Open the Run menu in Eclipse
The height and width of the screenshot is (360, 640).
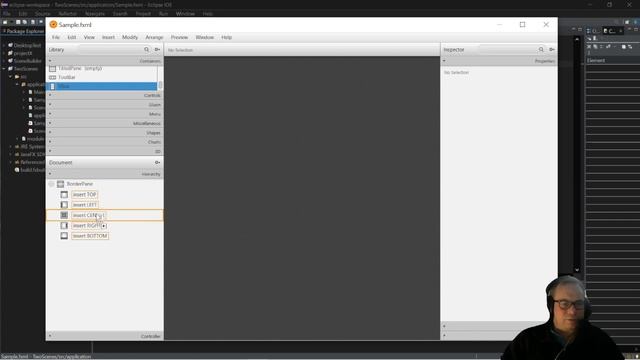click(163, 13)
